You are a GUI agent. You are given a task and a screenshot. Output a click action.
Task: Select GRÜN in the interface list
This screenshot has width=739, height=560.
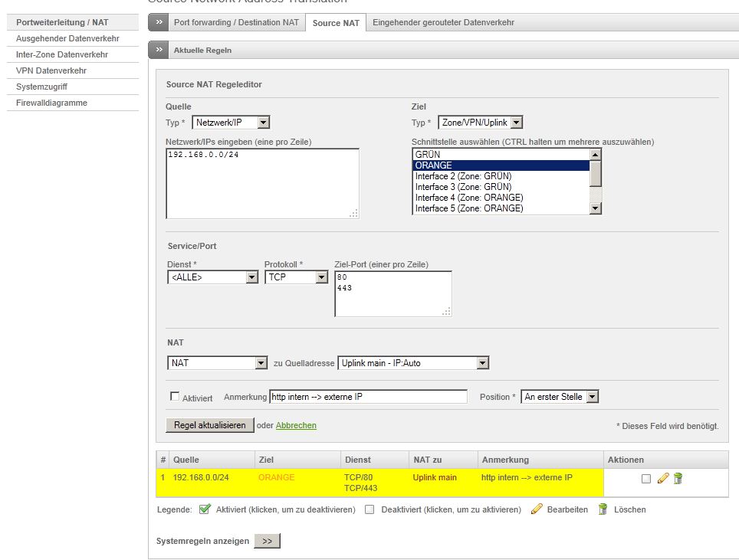coord(500,155)
